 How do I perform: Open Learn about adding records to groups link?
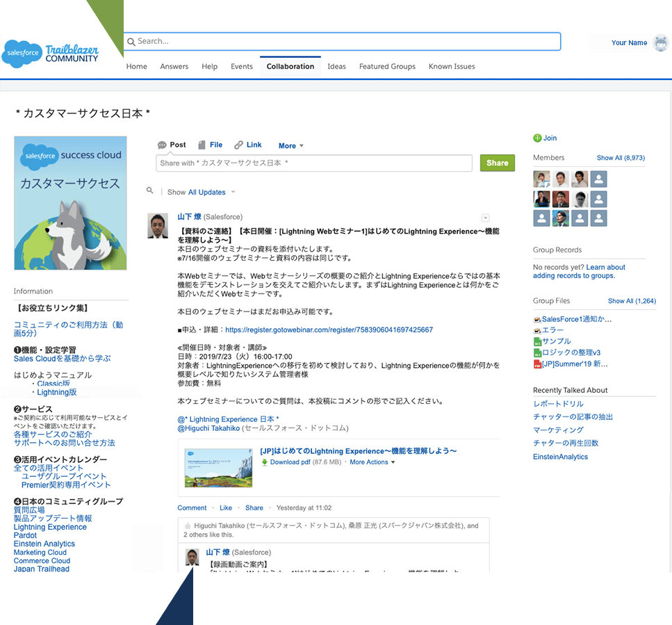point(579,271)
